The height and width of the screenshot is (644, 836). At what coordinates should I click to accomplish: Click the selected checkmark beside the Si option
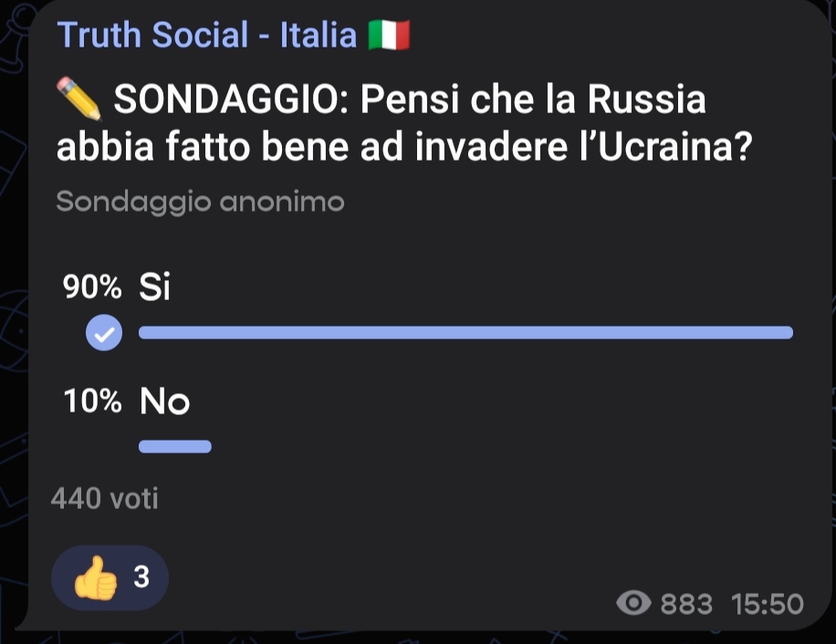(x=104, y=333)
